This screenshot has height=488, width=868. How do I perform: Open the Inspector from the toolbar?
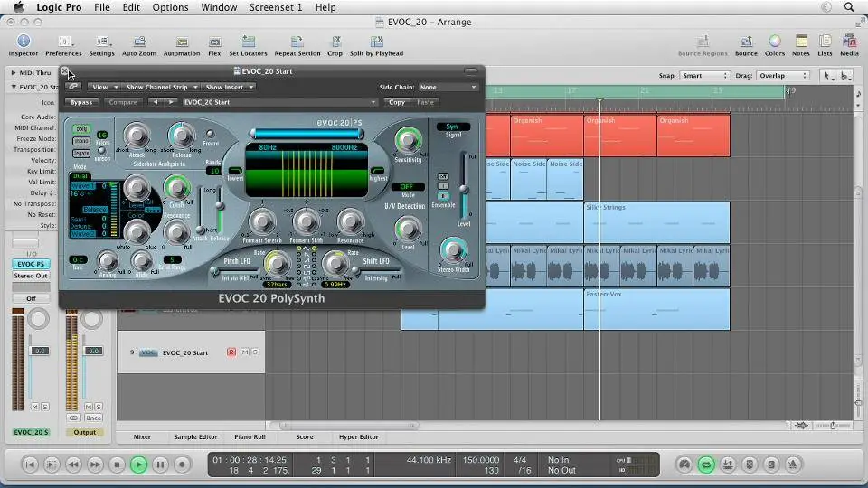pyautogui.click(x=24, y=42)
